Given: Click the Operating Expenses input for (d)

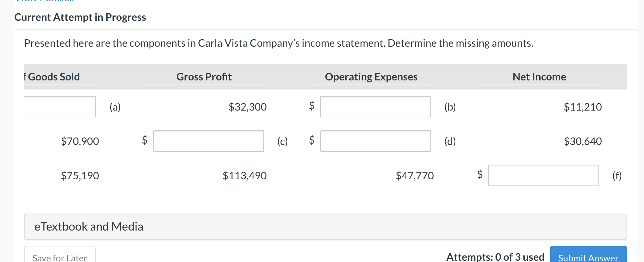Looking at the screenshot, I should point(375,141).
